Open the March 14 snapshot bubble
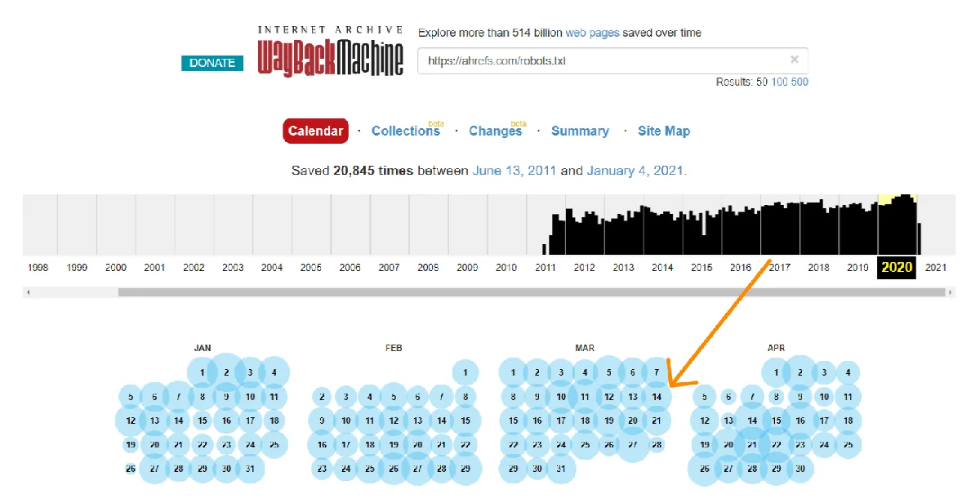Viewport: 980px width, 503px height. pyautogui.click(x=657, y=397)
